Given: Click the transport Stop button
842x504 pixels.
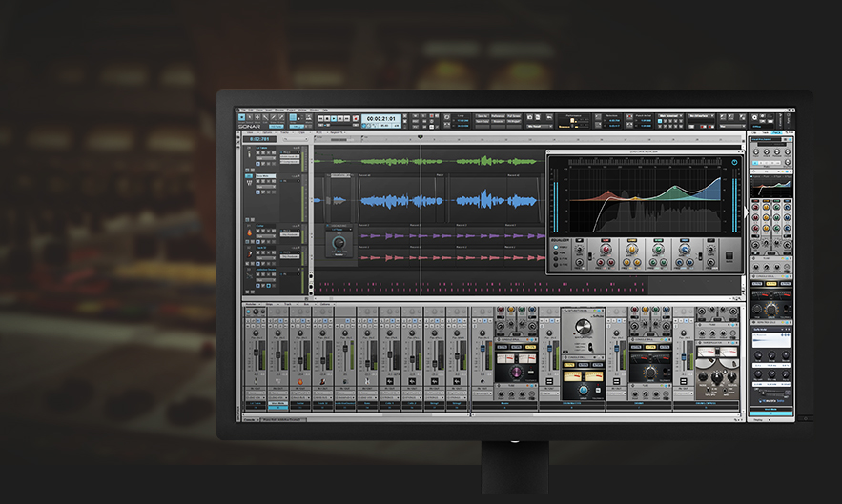Looking at the screenshot, I should (327, 119).
